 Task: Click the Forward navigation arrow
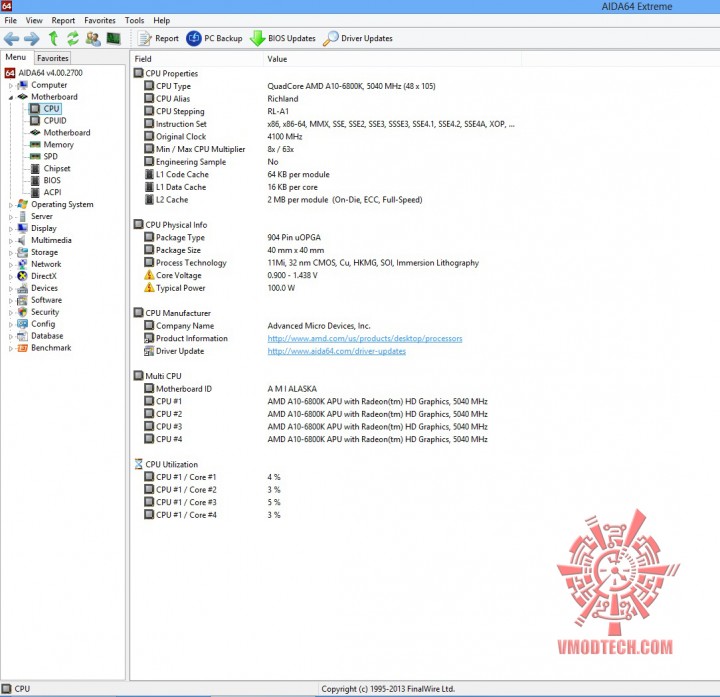32,39
